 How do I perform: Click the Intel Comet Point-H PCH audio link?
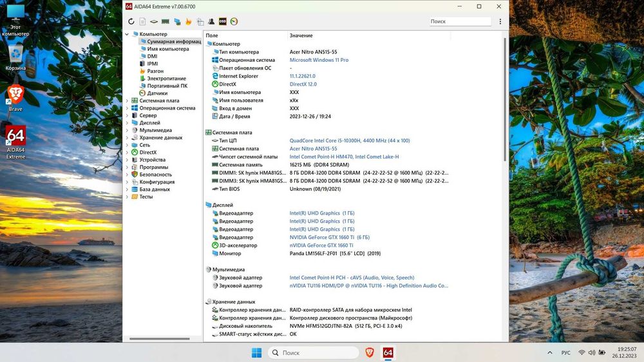tap(352, 278)
